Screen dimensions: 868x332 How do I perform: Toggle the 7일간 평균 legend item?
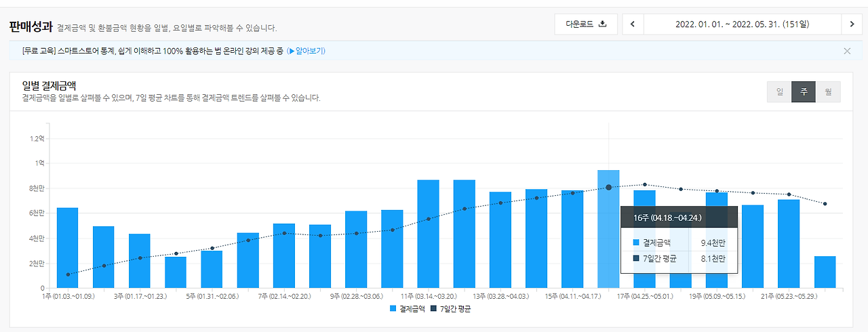(451, 308)
